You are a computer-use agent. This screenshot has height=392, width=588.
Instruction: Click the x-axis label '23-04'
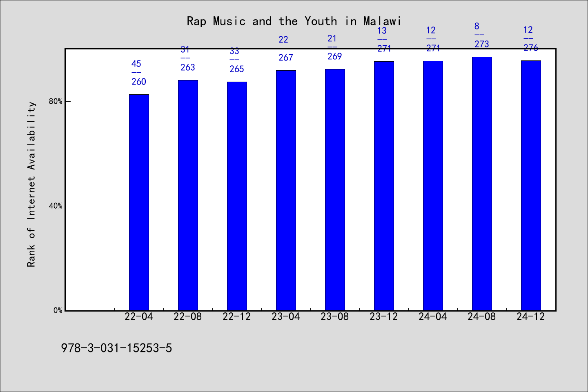pyautogui.click(x=286, y=317)
